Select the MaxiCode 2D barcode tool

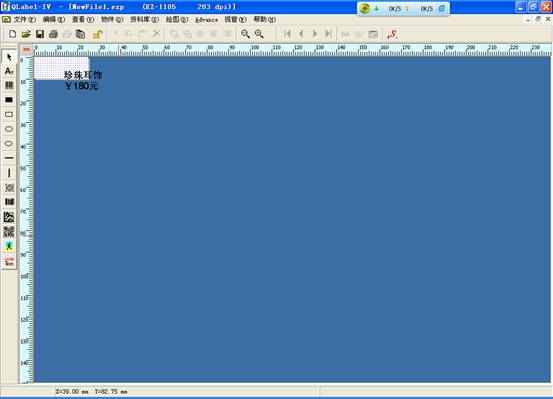[x=9, y=188]
